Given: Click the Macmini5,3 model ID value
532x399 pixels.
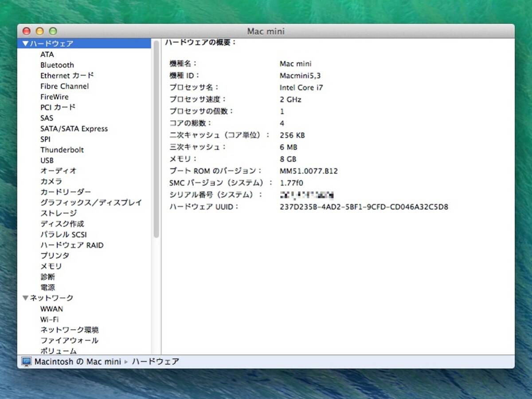Looking at the screenshot, I should pos(300,76).
